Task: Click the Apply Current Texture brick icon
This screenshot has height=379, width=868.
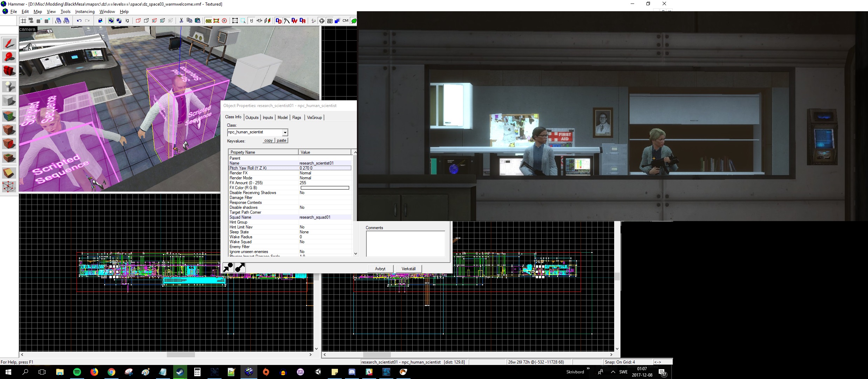Action: [x=9, y=129]
